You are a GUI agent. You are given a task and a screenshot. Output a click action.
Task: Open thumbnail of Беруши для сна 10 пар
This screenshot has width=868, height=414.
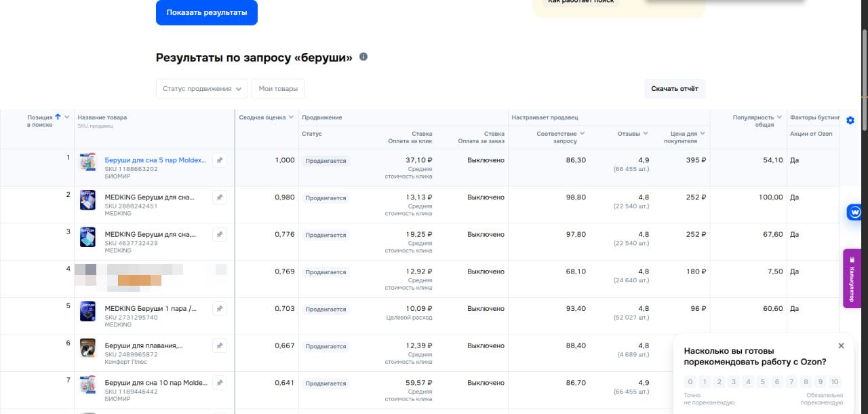coord(87,386)
